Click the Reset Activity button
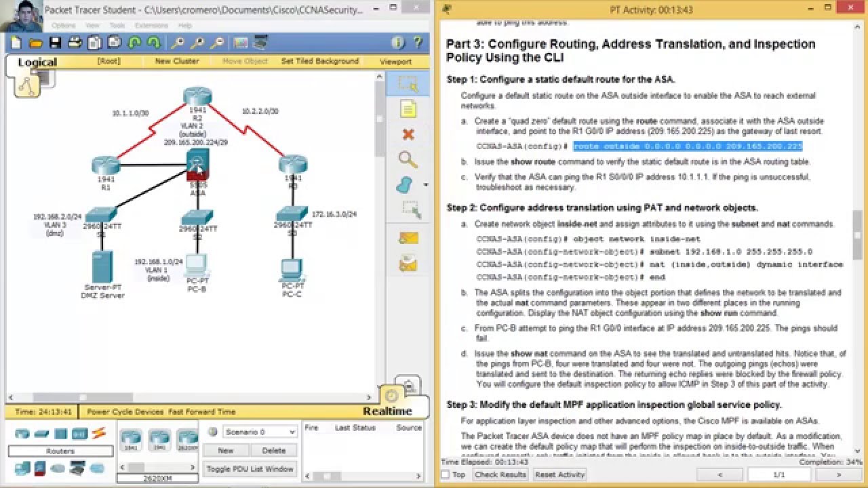The width and height of the screenshot is (868, 488). coord(559,474)
